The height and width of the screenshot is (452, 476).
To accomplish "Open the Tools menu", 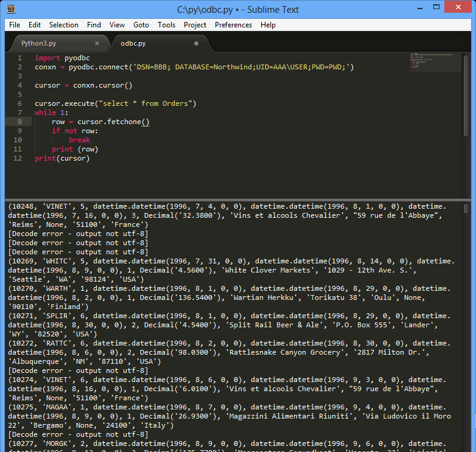I will point(166,25).
